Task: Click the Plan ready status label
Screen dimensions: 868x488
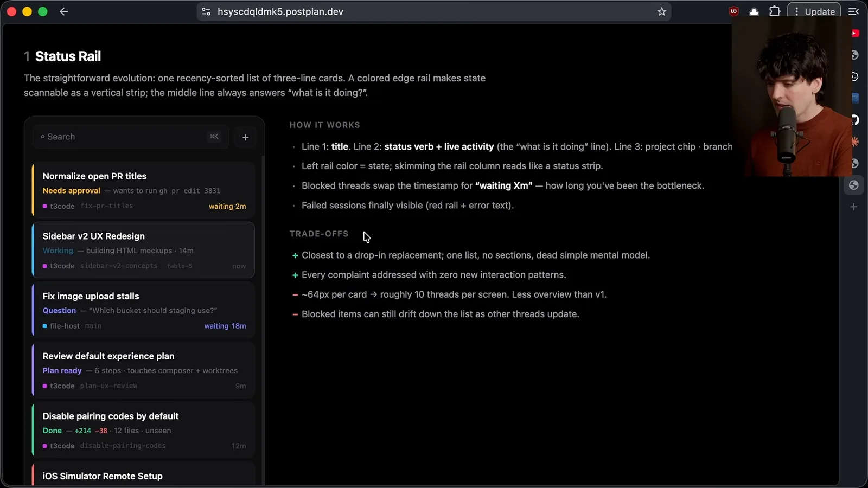Action: point(62,370)
